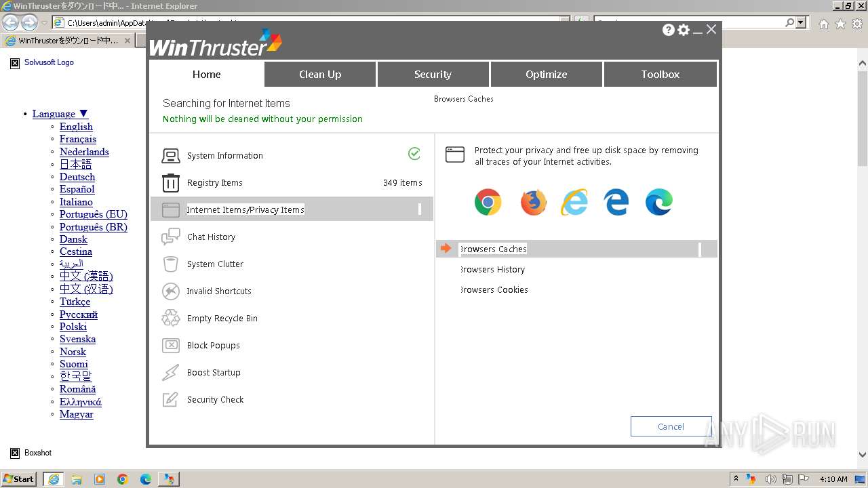Image resolution: width=868 pixels, height=488 pixels.
Task: Select Registry Items row
Action: click(292, 183)
